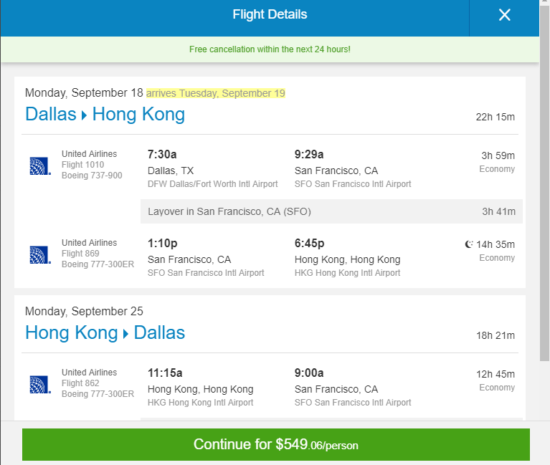Open the Dallas to Hong Kong heading
550x465 pixels.
tap(105, 114)
